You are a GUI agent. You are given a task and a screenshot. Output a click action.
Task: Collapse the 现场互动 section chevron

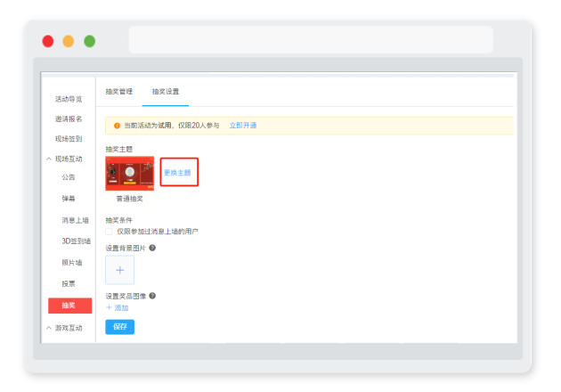point(49,159)
